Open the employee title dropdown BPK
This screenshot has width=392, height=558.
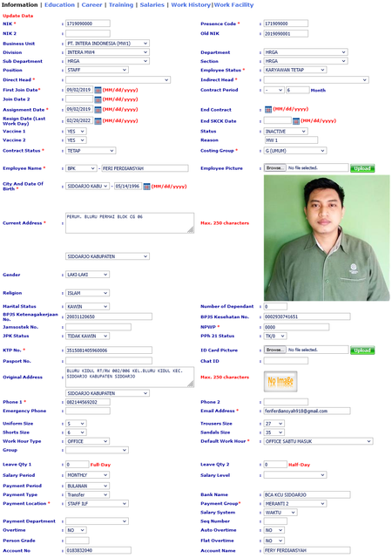tap(81, 168)
